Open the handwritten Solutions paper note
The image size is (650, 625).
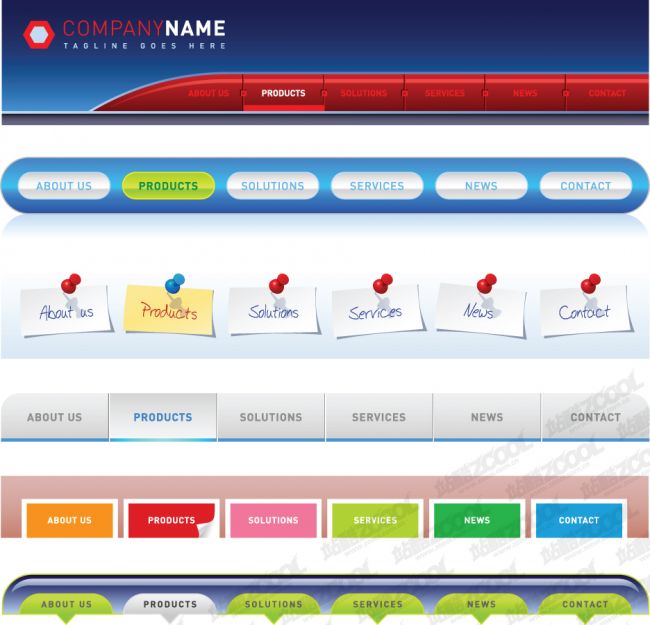coord(274,313)
